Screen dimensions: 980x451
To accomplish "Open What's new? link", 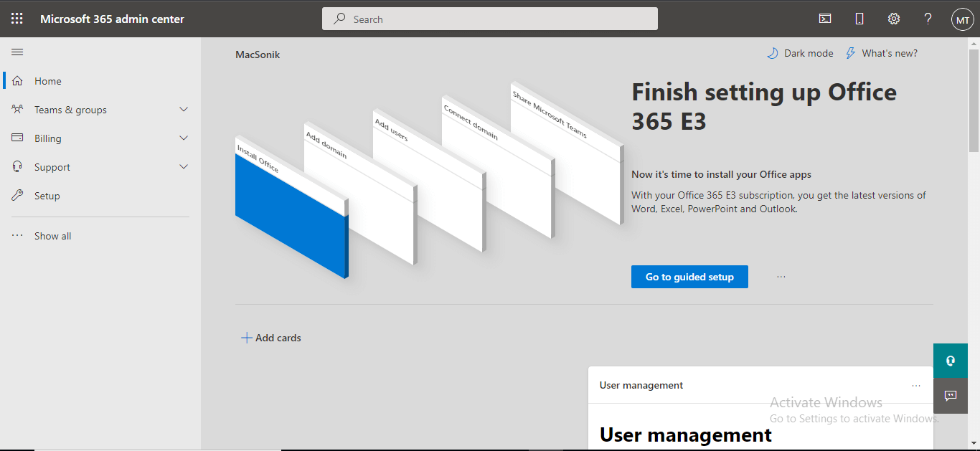I will pos(890,53).
